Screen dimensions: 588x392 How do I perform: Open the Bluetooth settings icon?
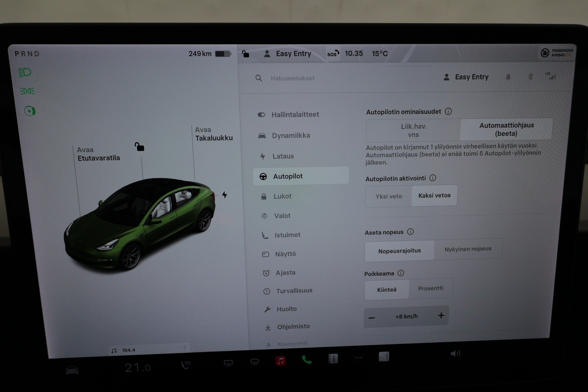coord(531,77)
